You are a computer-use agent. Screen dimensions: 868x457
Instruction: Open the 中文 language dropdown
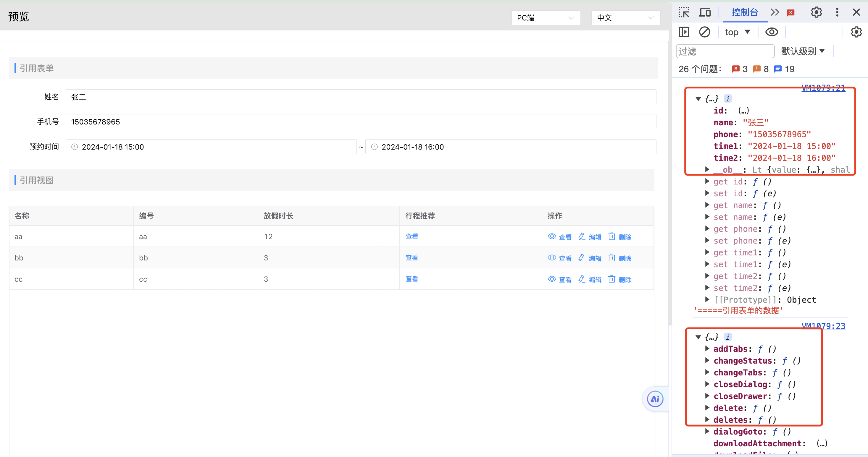pos(625,18)
